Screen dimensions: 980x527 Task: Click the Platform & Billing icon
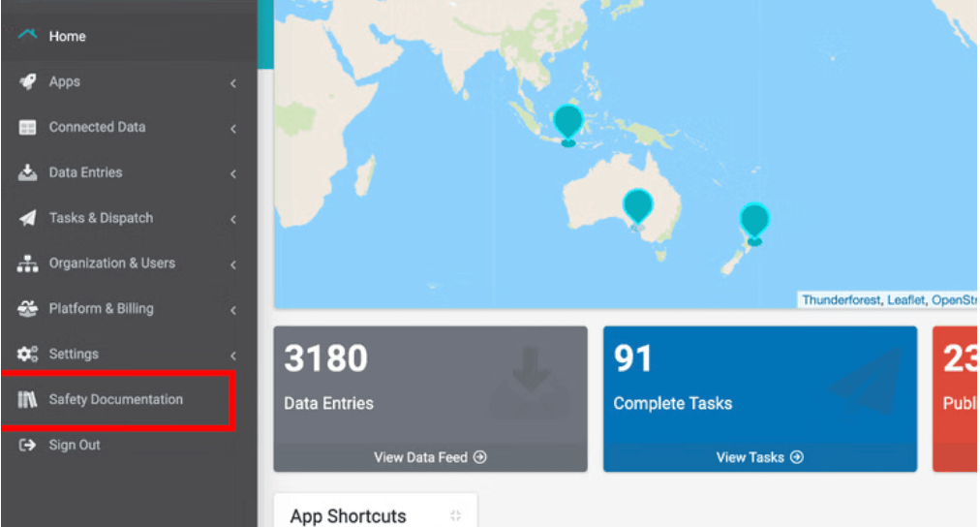[28, 309]
